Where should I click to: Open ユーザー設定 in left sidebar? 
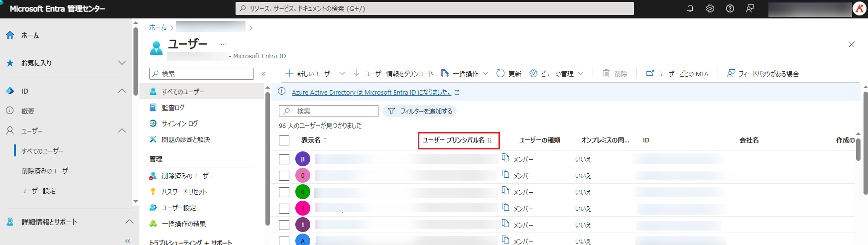click(x=38, y=191)
